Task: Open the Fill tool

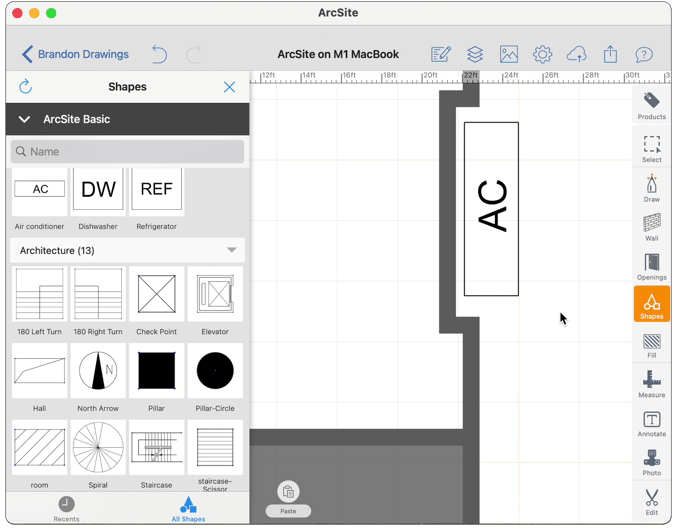Action: [651, 345]
